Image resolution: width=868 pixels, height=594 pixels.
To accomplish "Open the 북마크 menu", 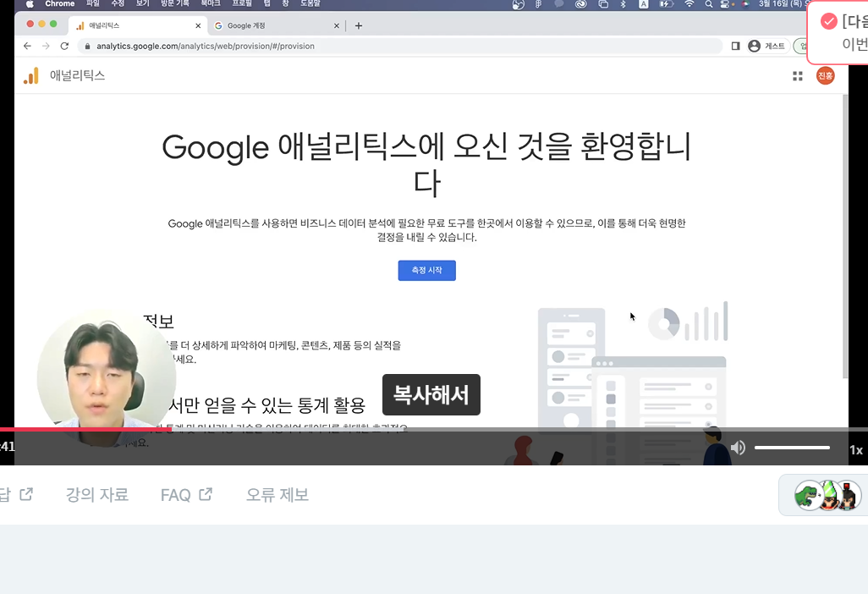I will pos(211,4).
